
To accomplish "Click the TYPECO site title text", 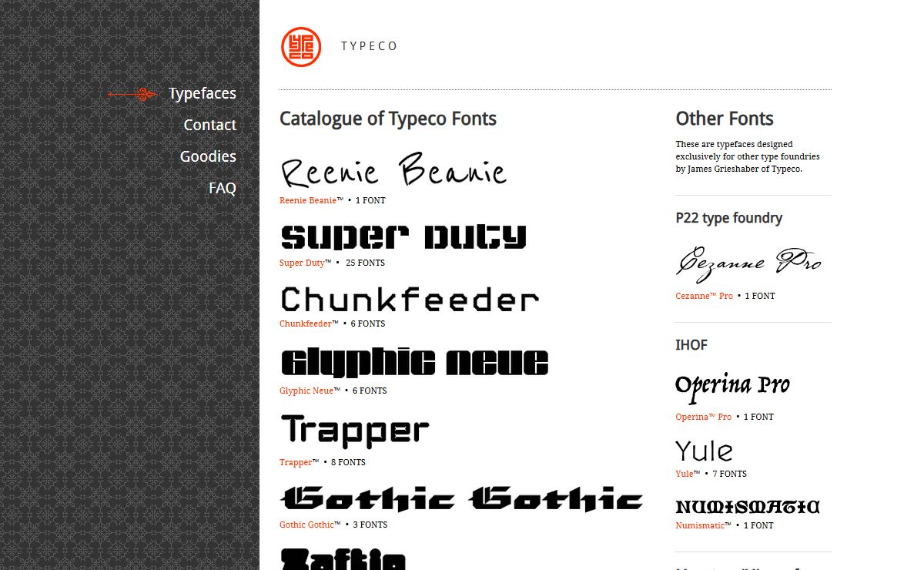I will [370, 46].
